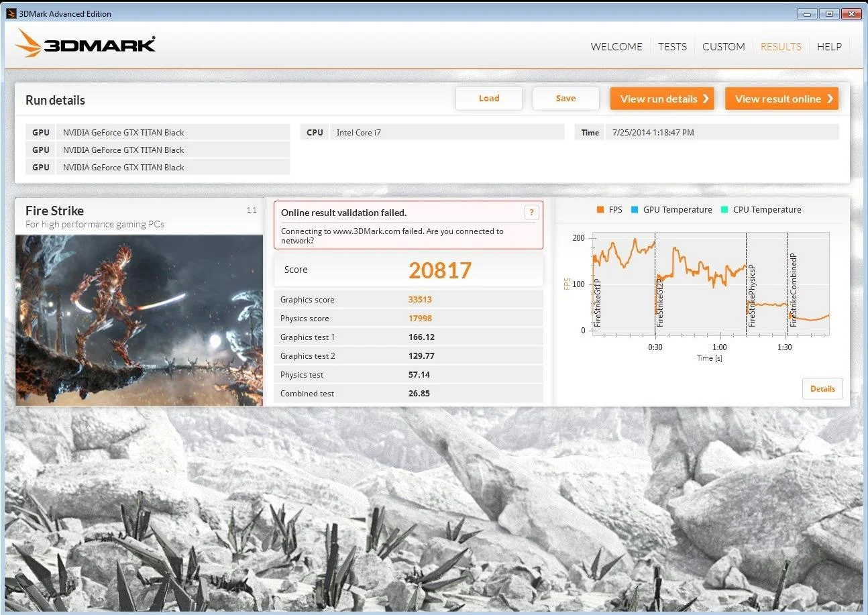Click the Fire Strike preview image
This screenshot has width=868, height=615.
pyautogui.click(x=139, y=320)
